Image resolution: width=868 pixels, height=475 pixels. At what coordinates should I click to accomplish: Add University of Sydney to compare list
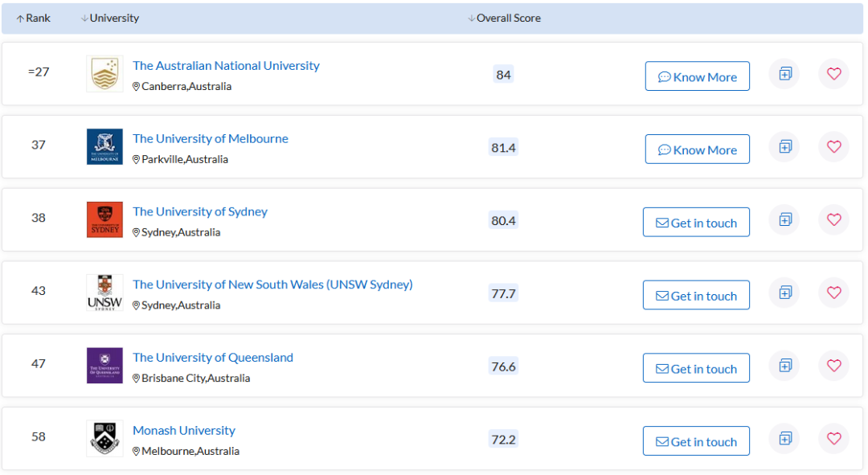click(x=785, y=219)
